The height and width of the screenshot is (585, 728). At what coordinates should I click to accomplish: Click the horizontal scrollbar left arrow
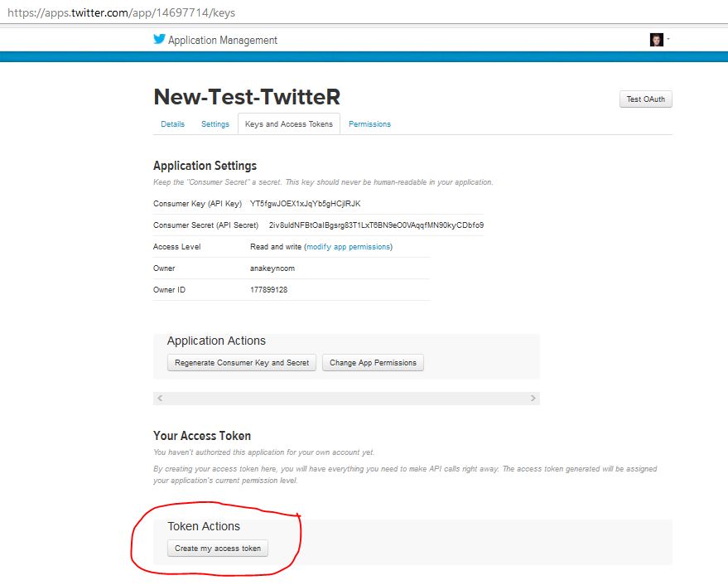[x=160, y=399]
